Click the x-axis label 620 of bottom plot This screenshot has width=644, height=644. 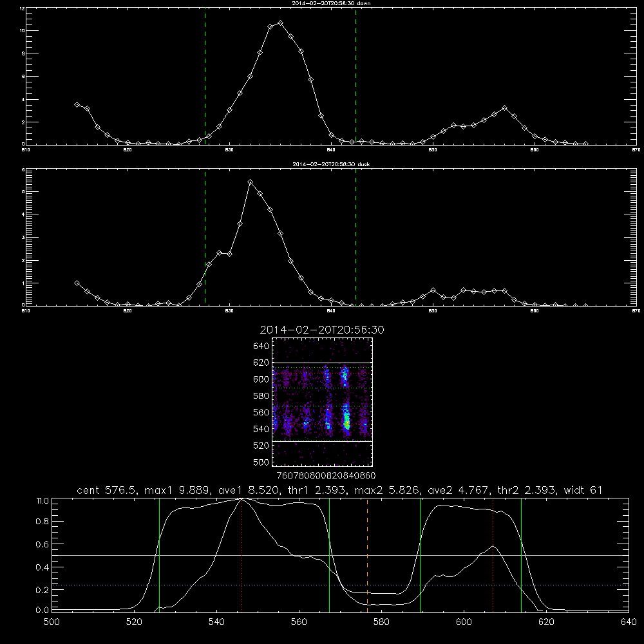point(546,622)
